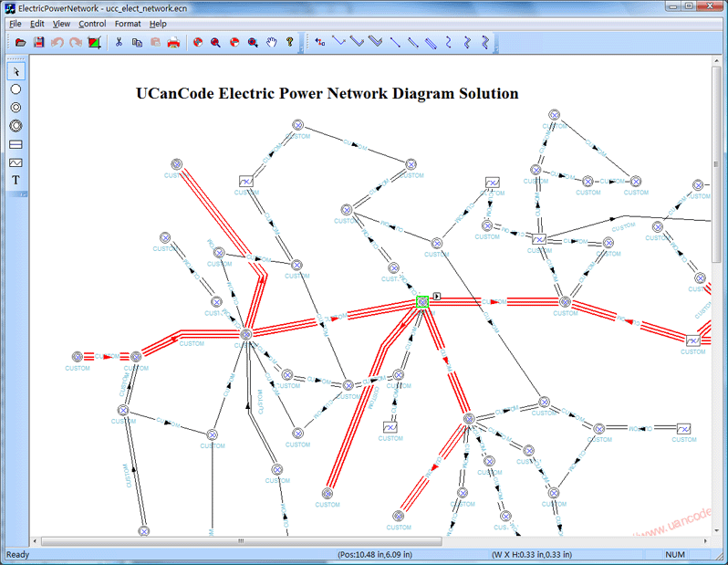Activate the hand pan tool
The height and width of the screenshot is (565, 728).
pyautogui.click(x=272, y=43)
